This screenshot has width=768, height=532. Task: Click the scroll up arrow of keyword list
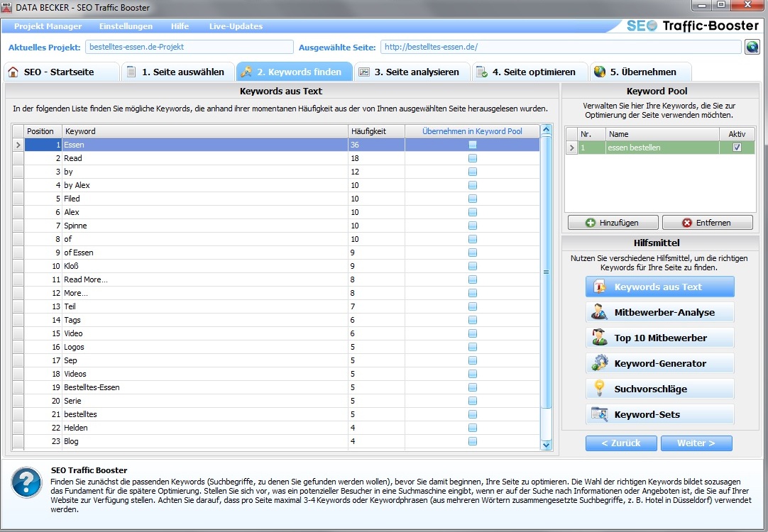[x=546, y=131]
